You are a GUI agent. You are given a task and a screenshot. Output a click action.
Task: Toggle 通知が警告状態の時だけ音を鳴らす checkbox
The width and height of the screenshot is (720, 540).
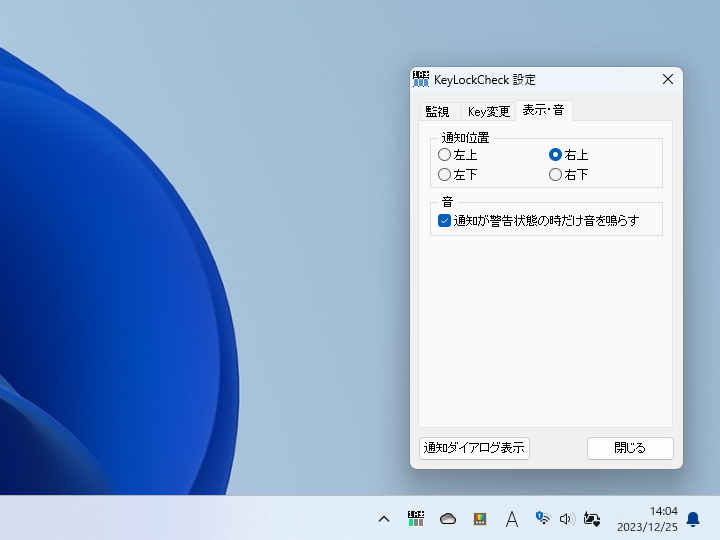[x=538, y=221]
